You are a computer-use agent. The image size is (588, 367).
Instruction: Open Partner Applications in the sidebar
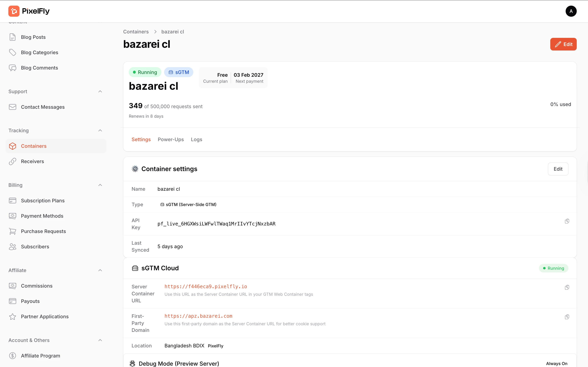(45, 317)
